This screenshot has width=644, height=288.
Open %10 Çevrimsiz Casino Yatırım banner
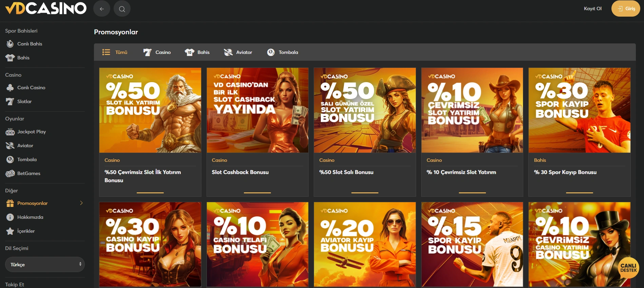pyautogui.click(x=580, y=245)
